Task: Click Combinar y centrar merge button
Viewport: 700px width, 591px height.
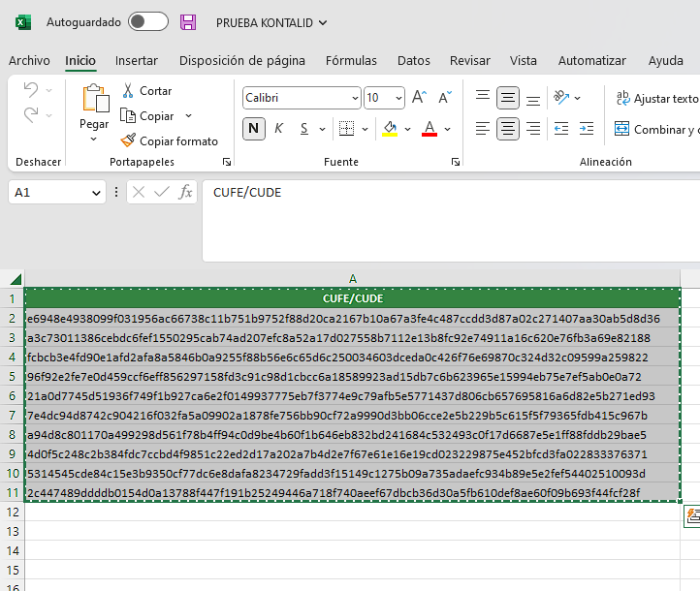Action: 656,130
